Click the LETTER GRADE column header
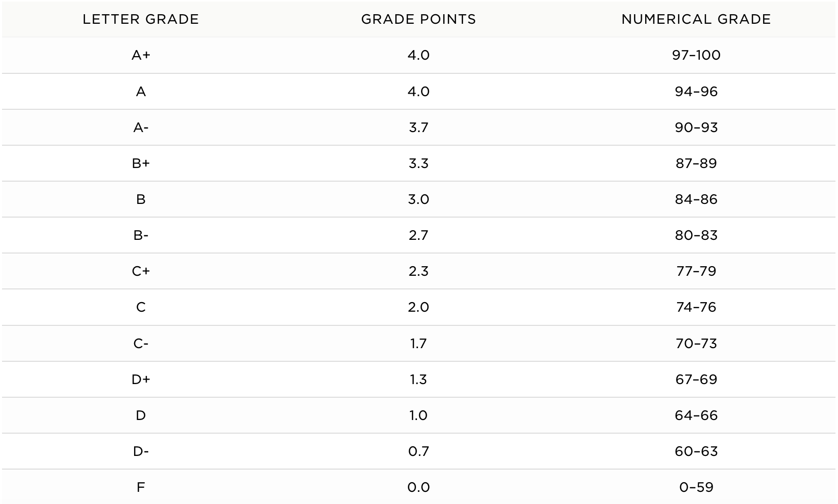The width and height of the screenshot is (838, 504). click(x=141, y=19)
